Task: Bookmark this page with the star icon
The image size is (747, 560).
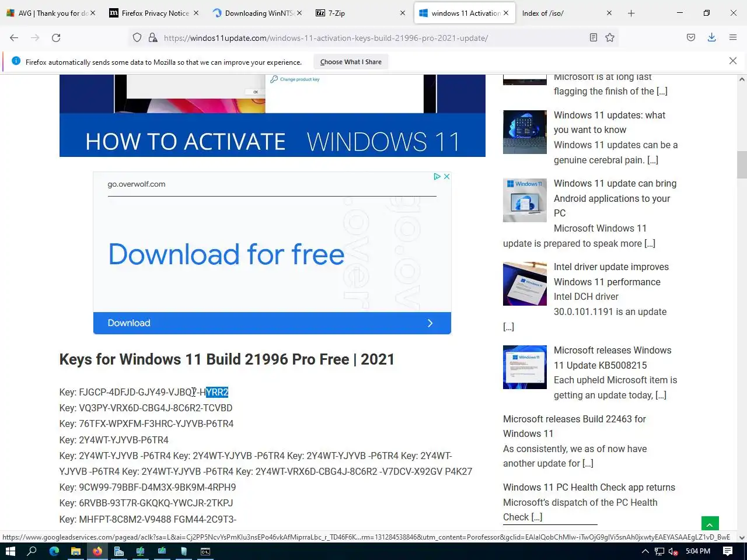Action: tap(610, 38)
